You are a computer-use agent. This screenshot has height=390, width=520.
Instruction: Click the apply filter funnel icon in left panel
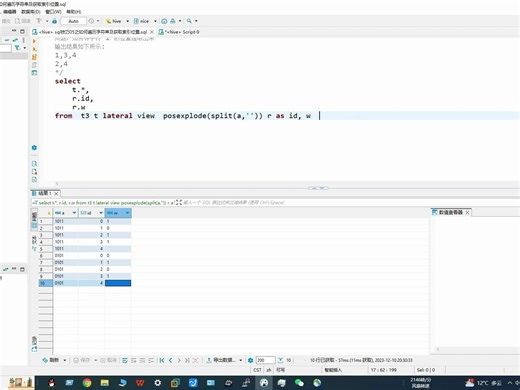click(x=17, y=48)
